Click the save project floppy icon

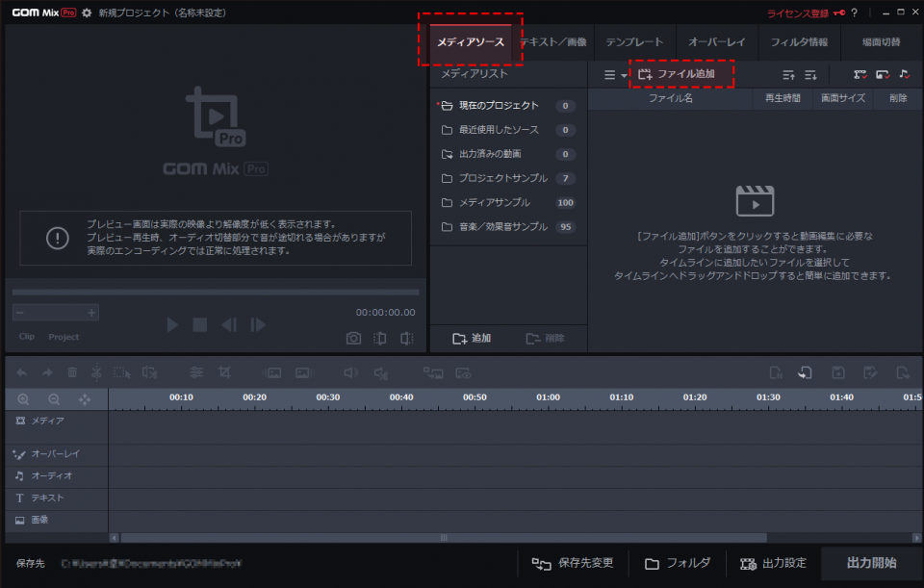838,372
